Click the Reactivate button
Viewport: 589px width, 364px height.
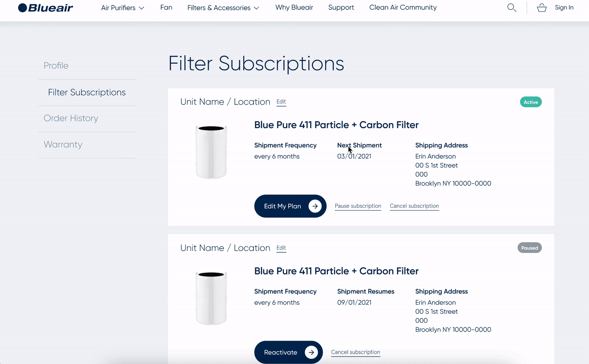click(288, 352)
